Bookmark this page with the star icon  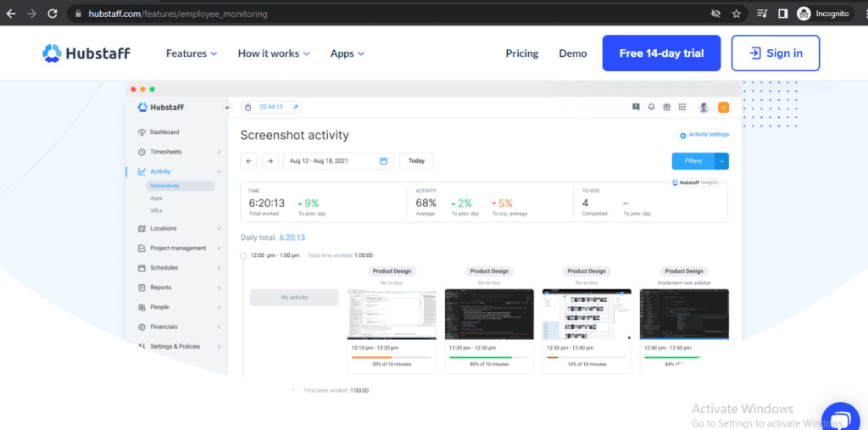(737, 14)
